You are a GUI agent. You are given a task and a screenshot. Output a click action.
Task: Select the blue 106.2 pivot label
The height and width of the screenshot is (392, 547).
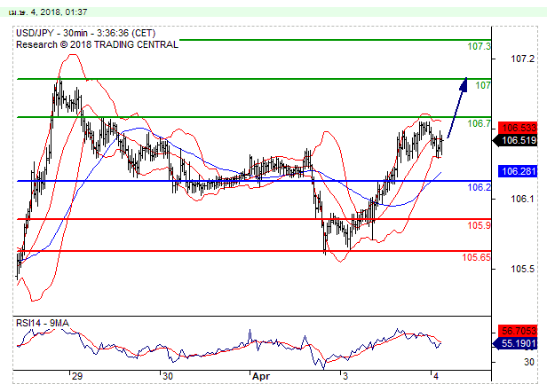coord(479,187)
